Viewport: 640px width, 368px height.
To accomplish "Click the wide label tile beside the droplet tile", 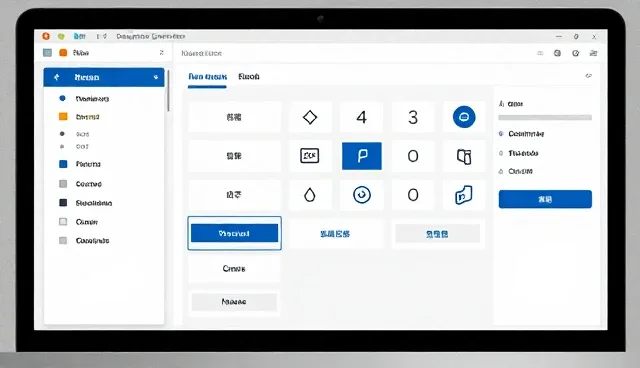I will tap(234, 195).
